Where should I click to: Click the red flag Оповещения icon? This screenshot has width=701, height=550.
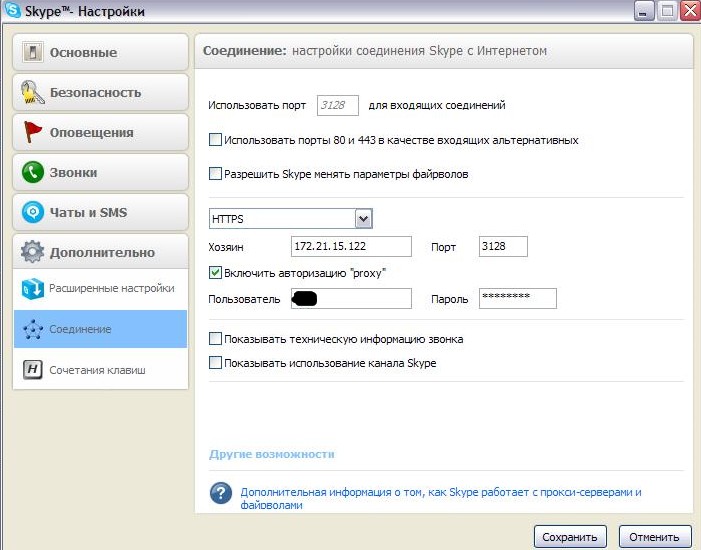(33, 132)
